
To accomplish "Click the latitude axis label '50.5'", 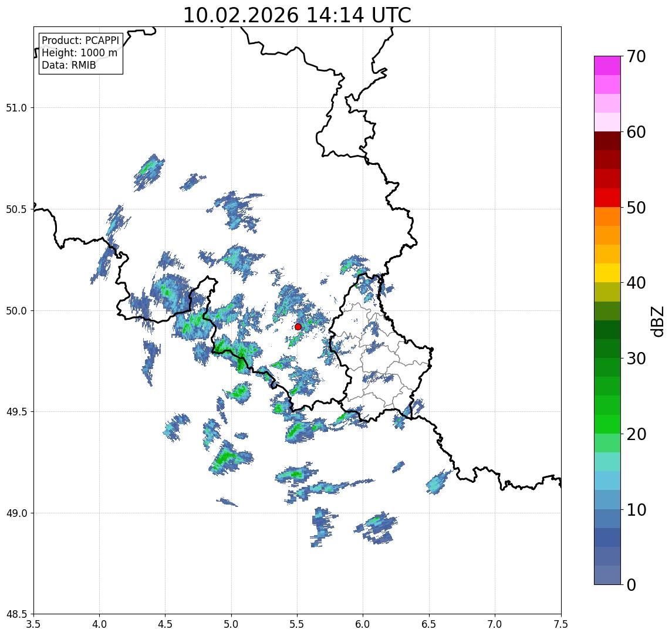I will pyautogui.click(x=16, y=209).
